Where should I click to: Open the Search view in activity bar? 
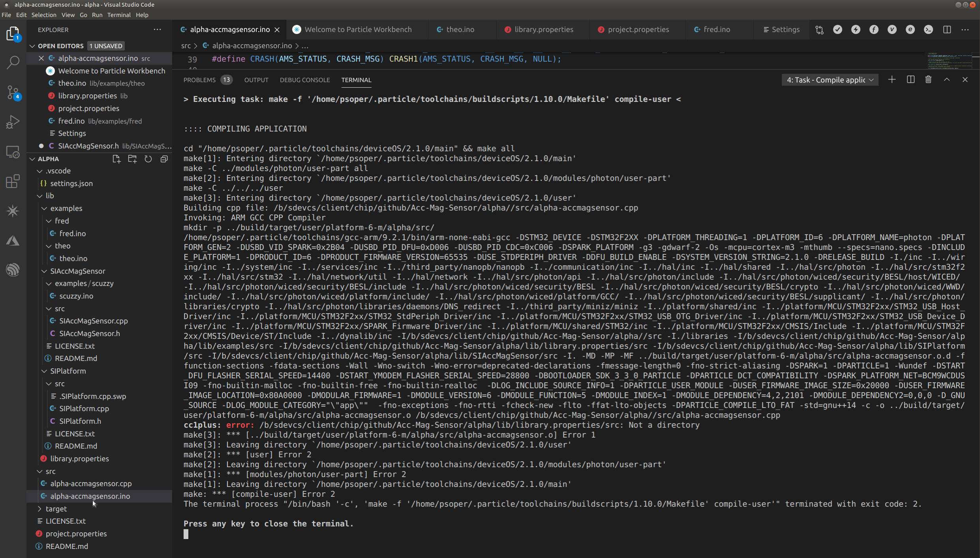tap(13, 62)
